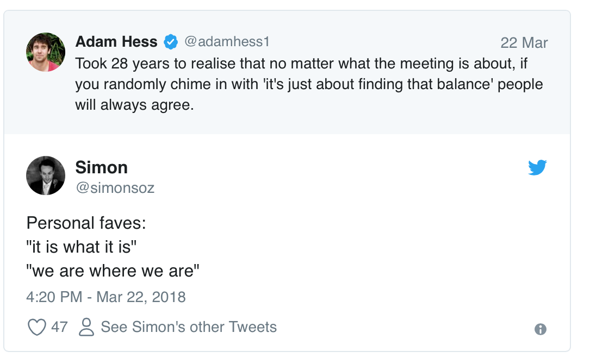Open Simon's profile picture
Viewport: 596px width, 364px height.
(x=46, y=175)
